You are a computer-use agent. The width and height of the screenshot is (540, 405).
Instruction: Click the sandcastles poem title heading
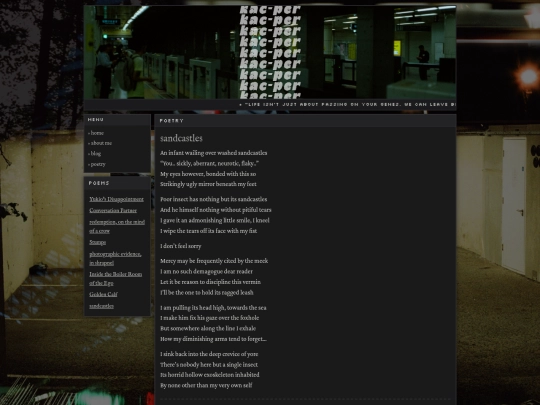pos(181,138)
